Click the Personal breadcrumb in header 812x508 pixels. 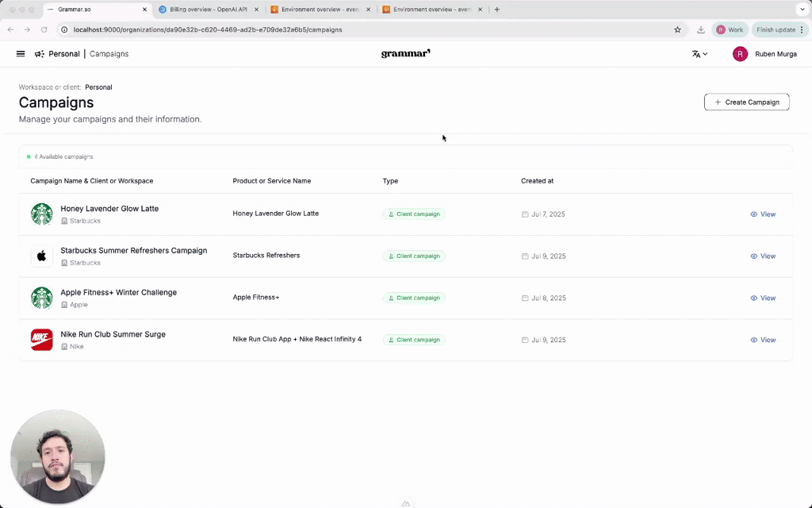click(x=64, y=54)
